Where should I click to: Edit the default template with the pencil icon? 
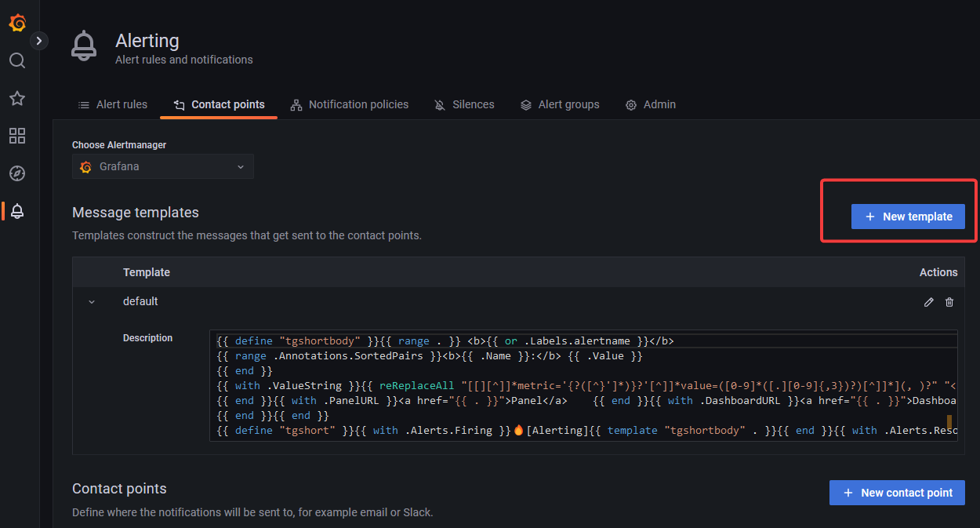point(928,301)
